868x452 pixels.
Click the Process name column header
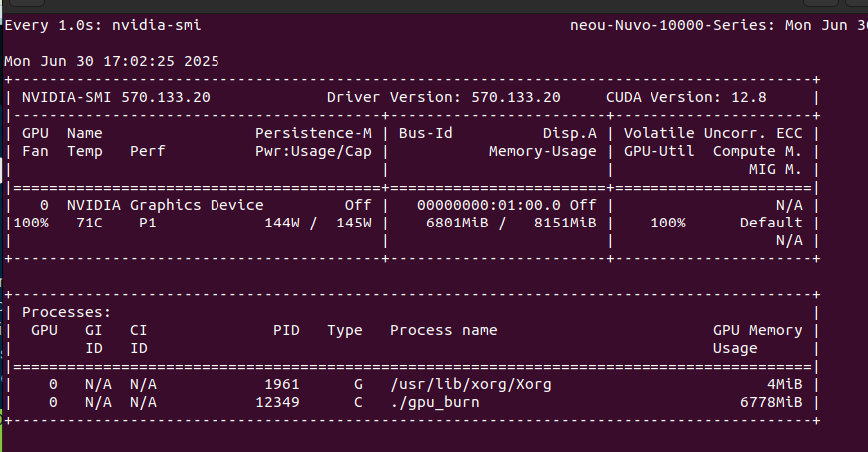pyautogui.click(x=443, y=330)
